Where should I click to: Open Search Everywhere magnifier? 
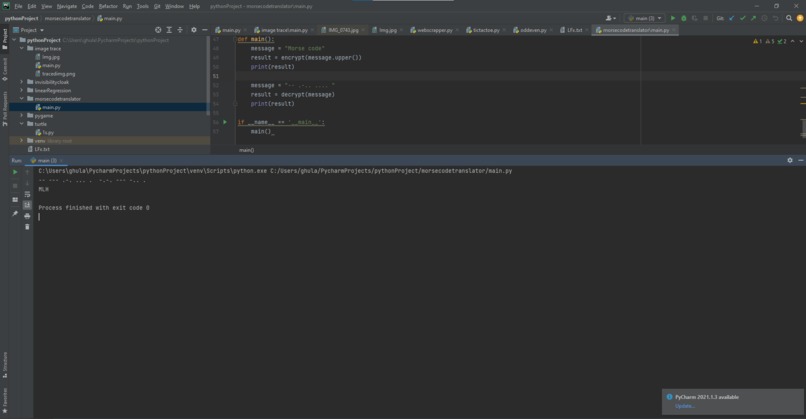pyautogui.click(x=789, y=18)
